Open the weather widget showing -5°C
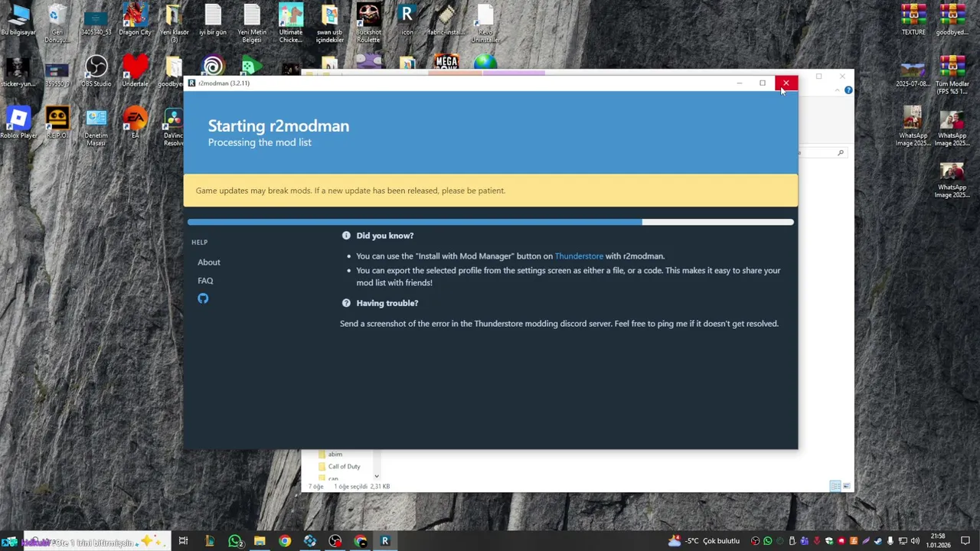 (704, 541)
